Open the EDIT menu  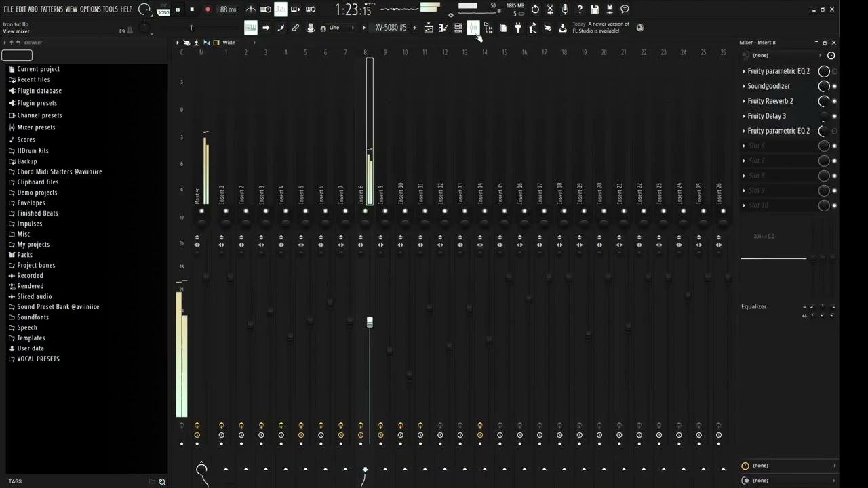(x=21, y=9)
